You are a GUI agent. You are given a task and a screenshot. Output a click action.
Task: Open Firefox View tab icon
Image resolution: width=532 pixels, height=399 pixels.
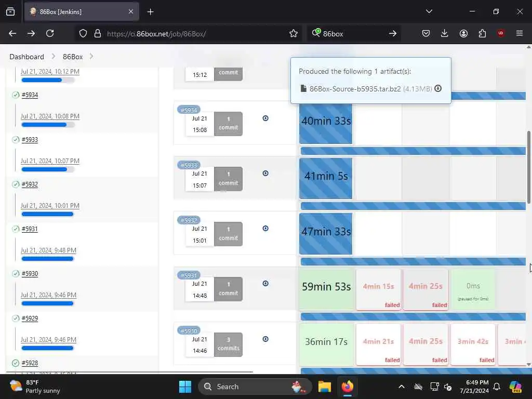[x=10, y=11]
